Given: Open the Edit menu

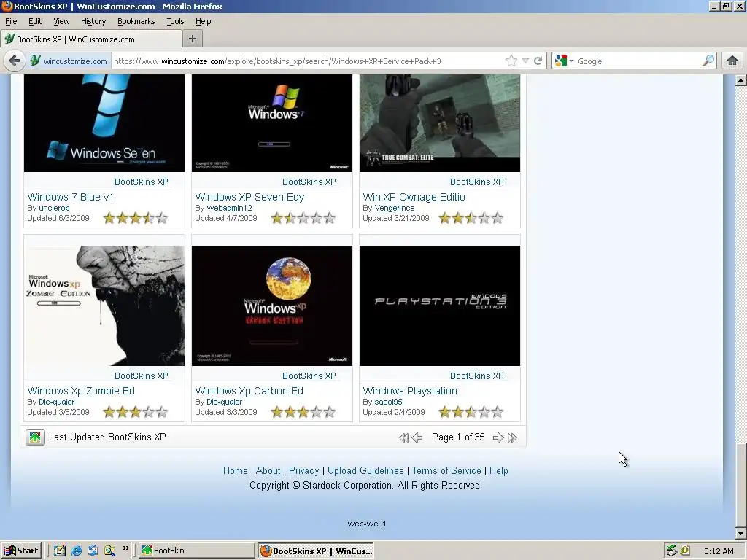Looking at the screenshot, I should click(x=35, y=21).
